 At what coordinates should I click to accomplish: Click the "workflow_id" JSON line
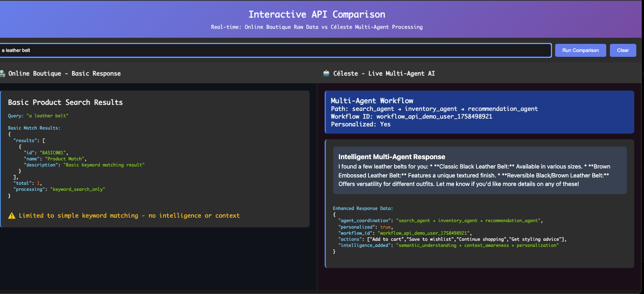[x=405, y=233]
